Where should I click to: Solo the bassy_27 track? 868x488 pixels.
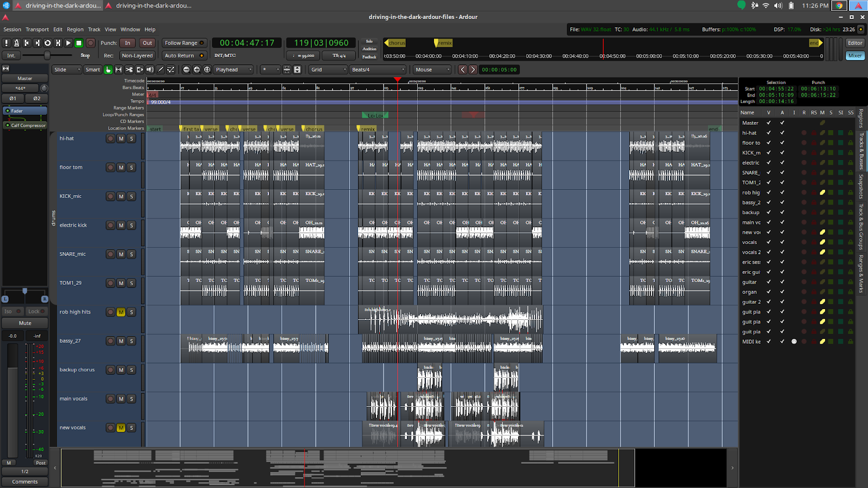131,341
